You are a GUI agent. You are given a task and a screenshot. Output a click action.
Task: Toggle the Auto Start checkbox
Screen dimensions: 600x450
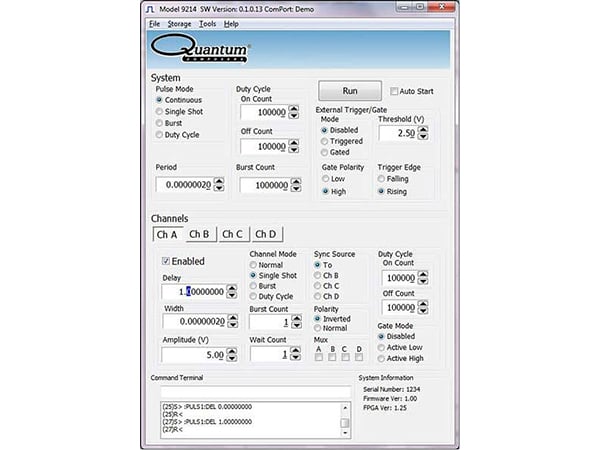click(394, 91)
